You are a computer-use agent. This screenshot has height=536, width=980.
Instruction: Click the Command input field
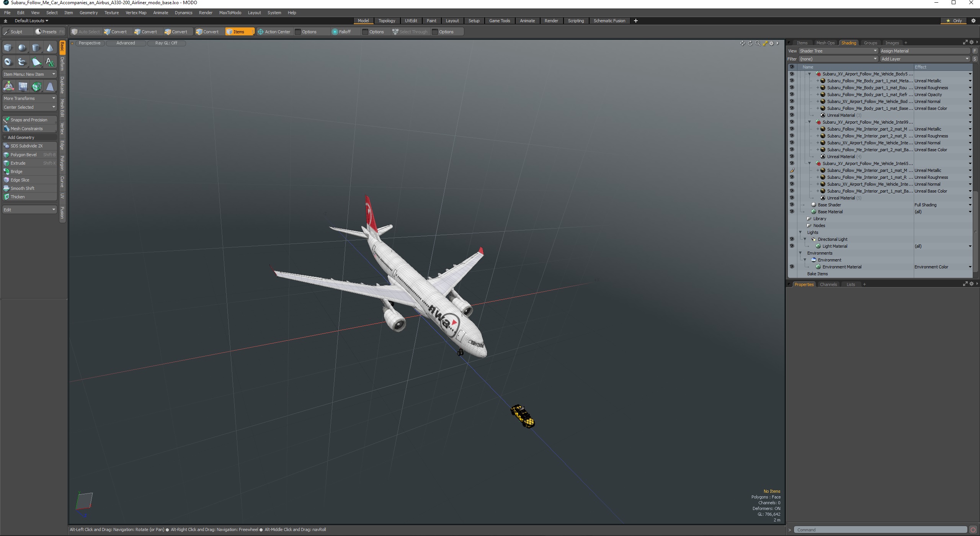(x=880, y=530)
